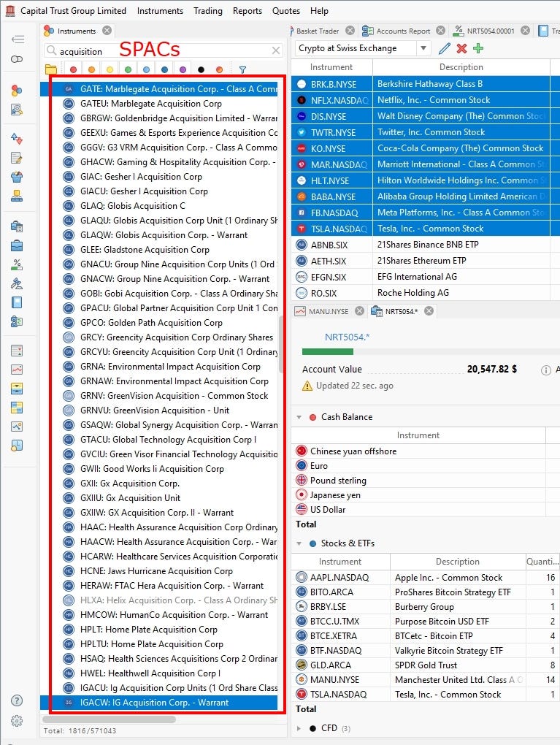Open the Trading menu

(208, 10)
